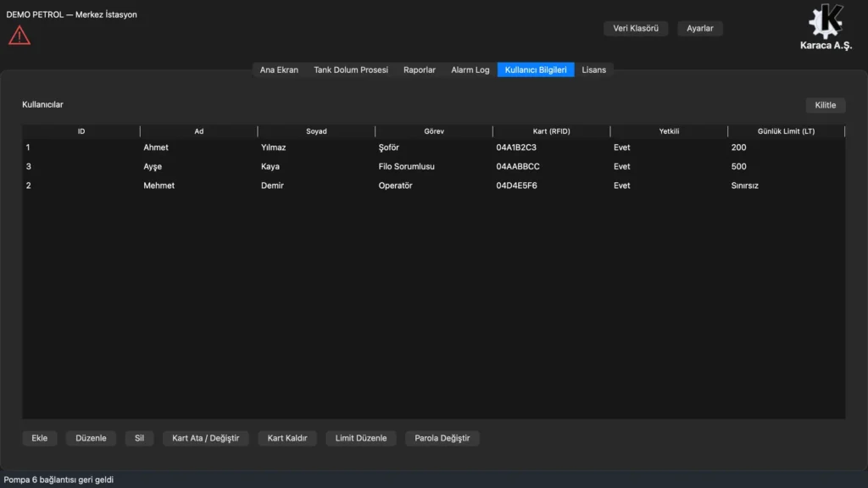Select the user row named Mehmet
Screen dimensions: 868x488
point(433,186)
